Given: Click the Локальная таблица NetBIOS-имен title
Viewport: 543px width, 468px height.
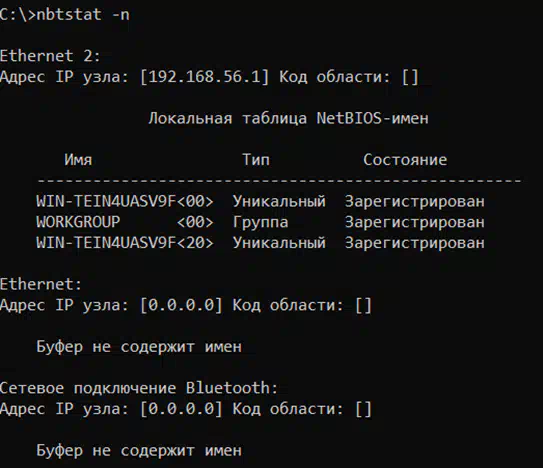Looking at the screenshot, I should [288, 118].
